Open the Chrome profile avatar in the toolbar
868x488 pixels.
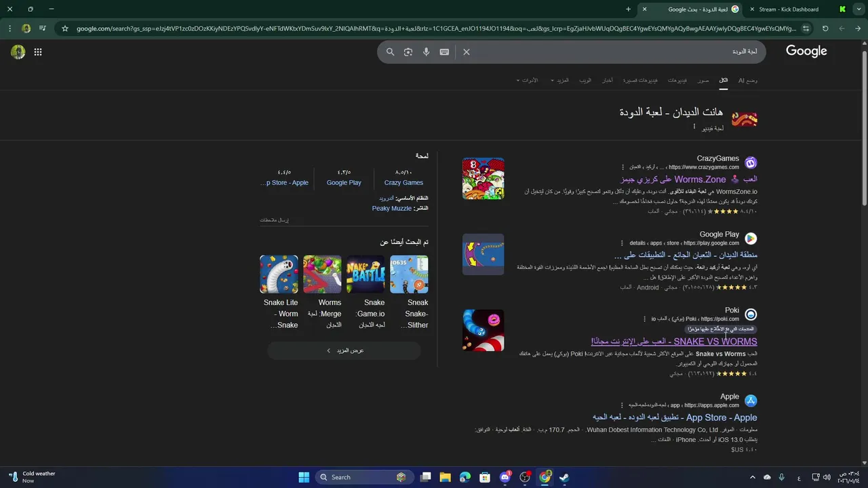[26, 28]
